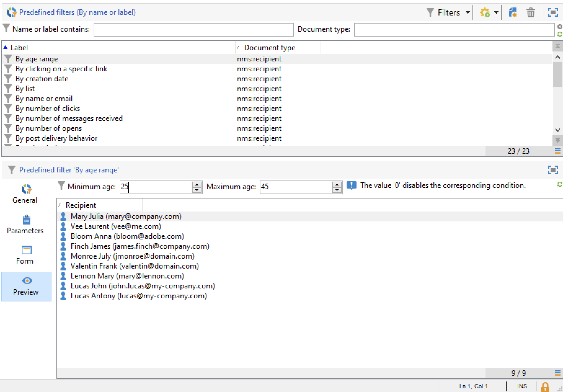
Task: Select the 'By age range' filter row
Action: point(277,59)
